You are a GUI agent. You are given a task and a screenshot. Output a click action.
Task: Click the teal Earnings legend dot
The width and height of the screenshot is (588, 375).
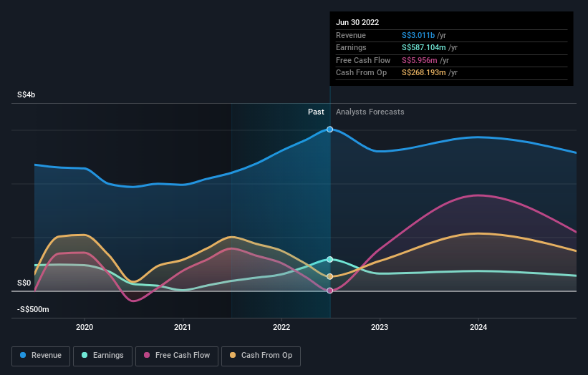85,355
